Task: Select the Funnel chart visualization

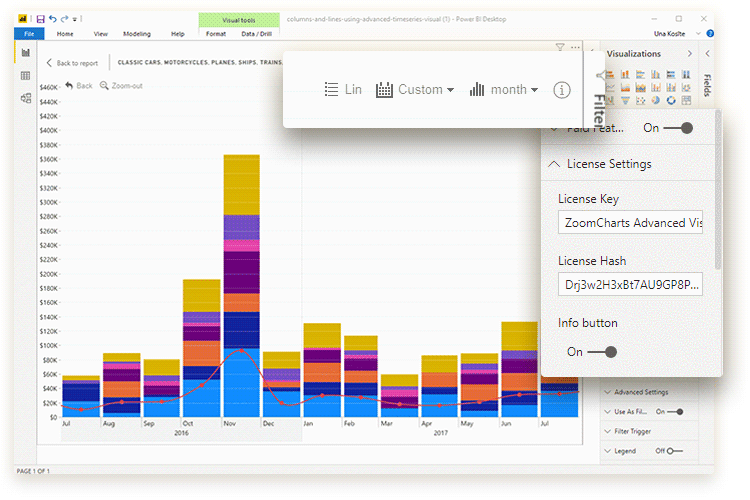Action: click(625, 100)
